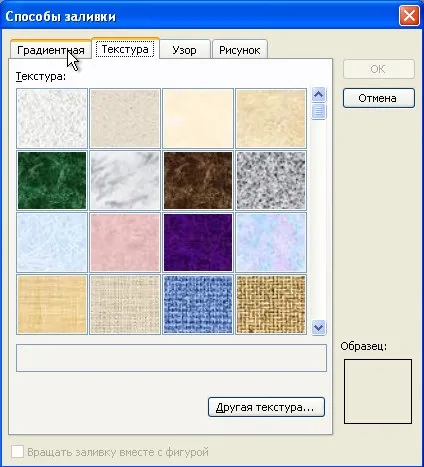Click the texture name text field
Viewport: 424px width, 467px height.
coord(171,358)
